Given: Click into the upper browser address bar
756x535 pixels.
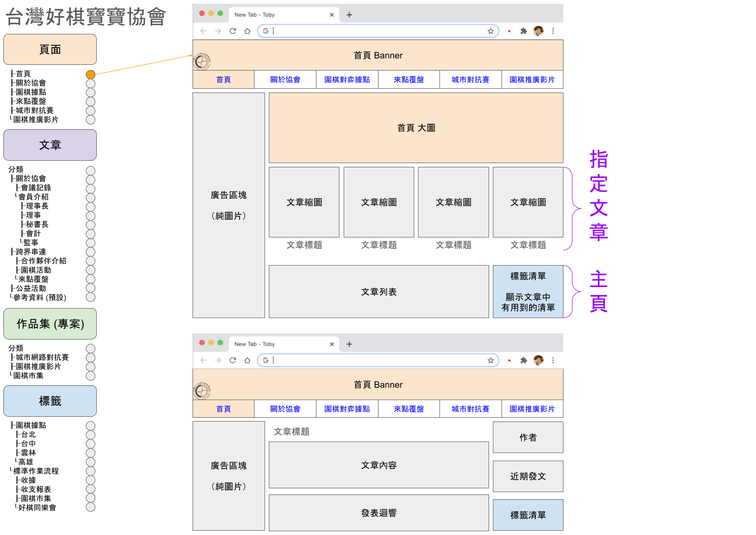Looking at the screenshot, I should 378,31.
